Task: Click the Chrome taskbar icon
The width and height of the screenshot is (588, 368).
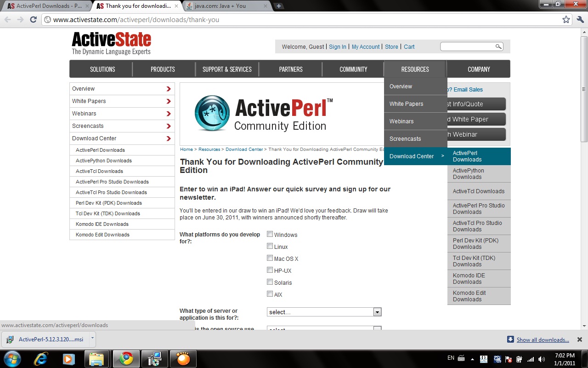Action: 126,359
